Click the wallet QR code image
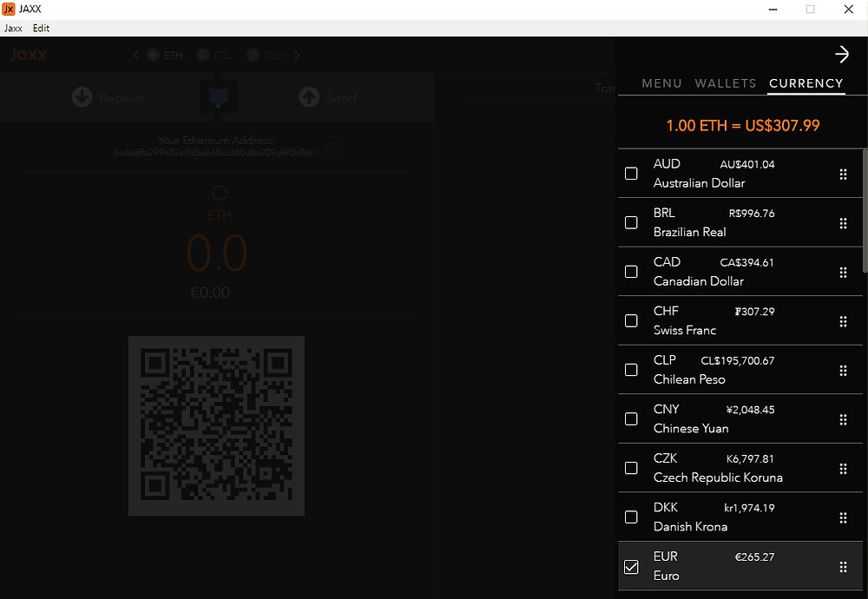Screen dimensions: 868x599 click(x=216, y=425)
